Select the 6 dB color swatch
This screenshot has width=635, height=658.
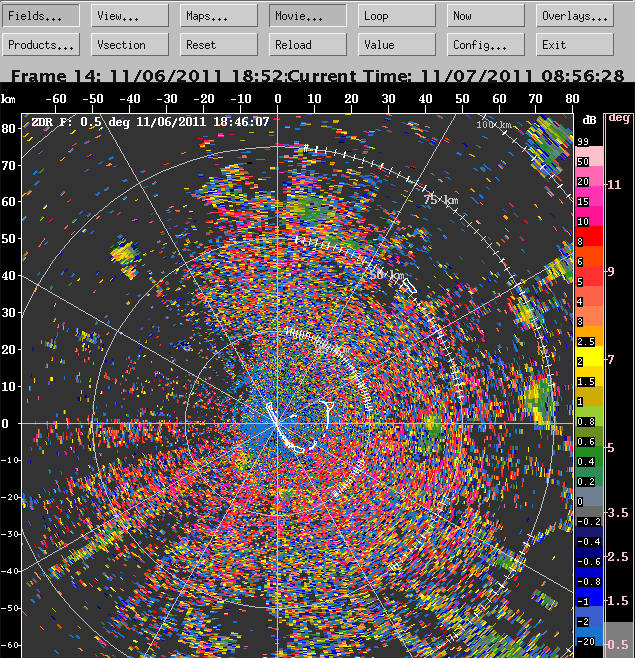(589, 256)
